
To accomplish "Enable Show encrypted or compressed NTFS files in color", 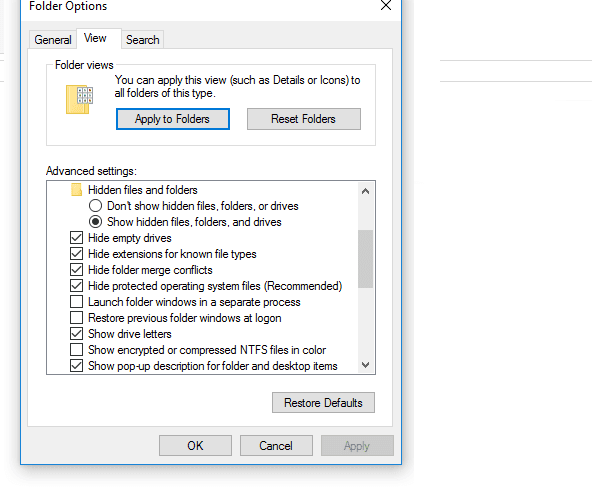I will (x=76, y=350).
